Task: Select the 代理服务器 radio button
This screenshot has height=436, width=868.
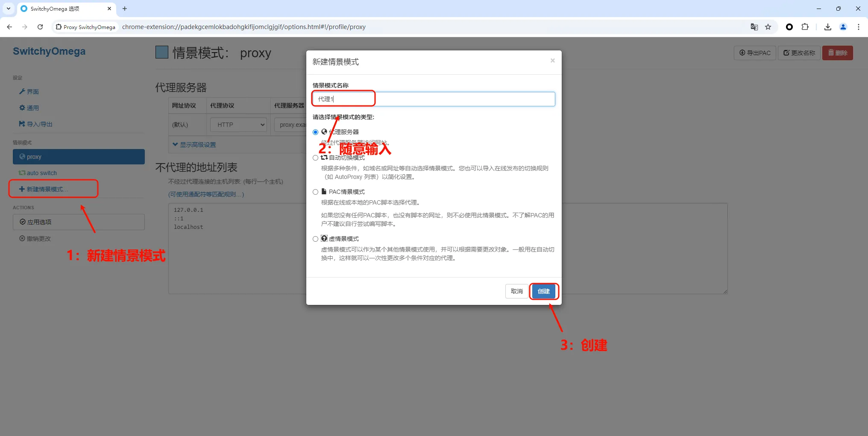Action: [x=315, y=132]
